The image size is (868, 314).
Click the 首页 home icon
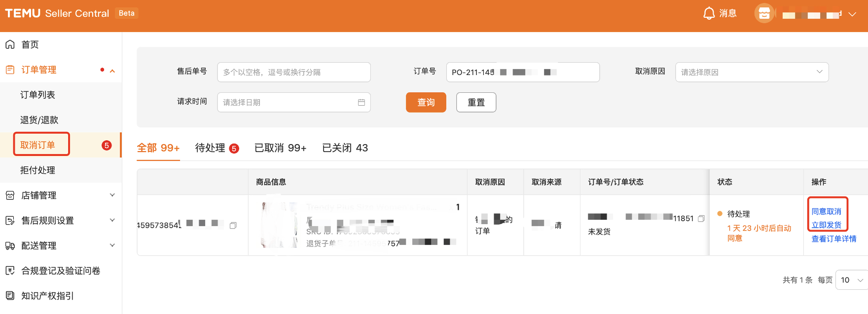pyautogui.click(x=10, y=44)
